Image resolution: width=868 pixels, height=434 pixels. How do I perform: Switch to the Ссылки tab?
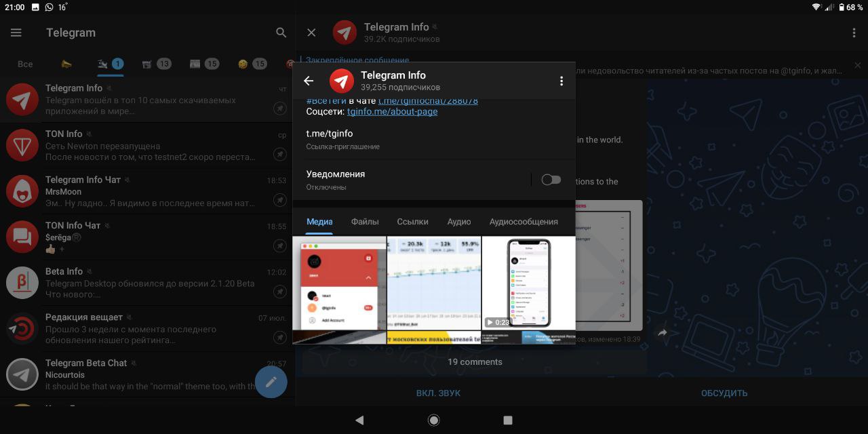coord(412,222)
